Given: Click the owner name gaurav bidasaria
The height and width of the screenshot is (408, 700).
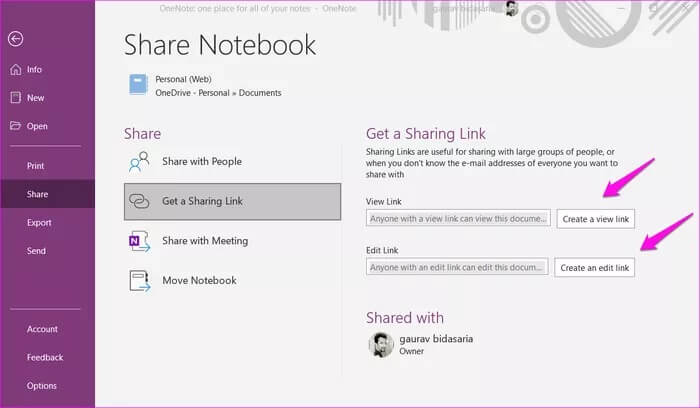Looking at the screenshot, I should (x=436, y=339).
